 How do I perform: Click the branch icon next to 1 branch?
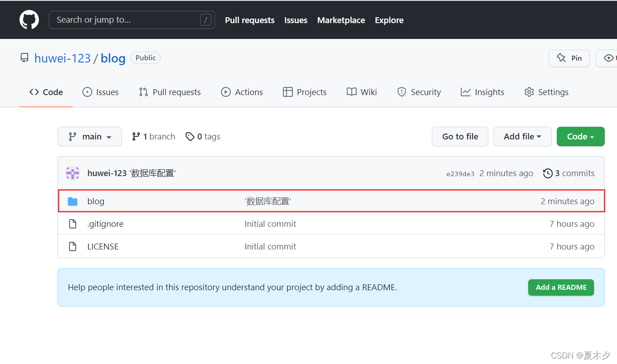(x=136, y=137)
